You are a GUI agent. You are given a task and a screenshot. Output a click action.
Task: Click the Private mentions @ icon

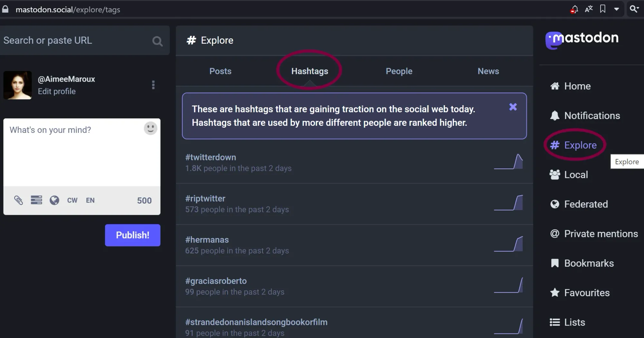(555, 233)
